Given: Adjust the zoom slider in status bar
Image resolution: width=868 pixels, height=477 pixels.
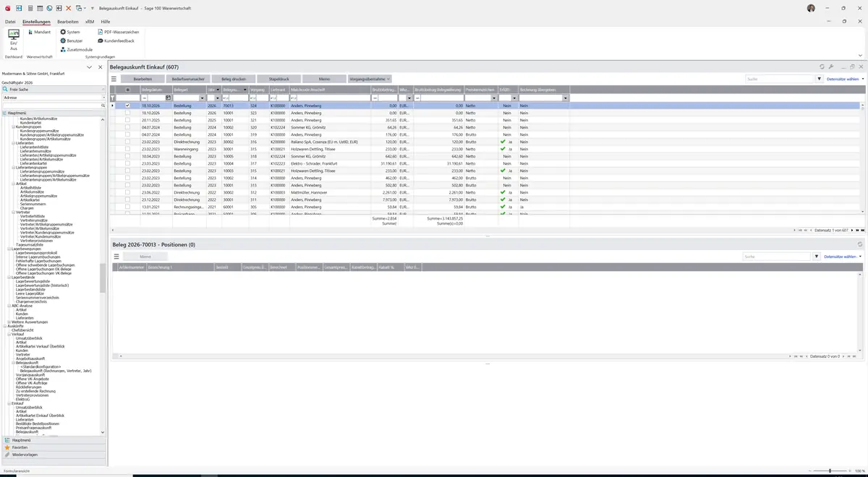Looking at the screenshot, I should click(x=830, y=470).
